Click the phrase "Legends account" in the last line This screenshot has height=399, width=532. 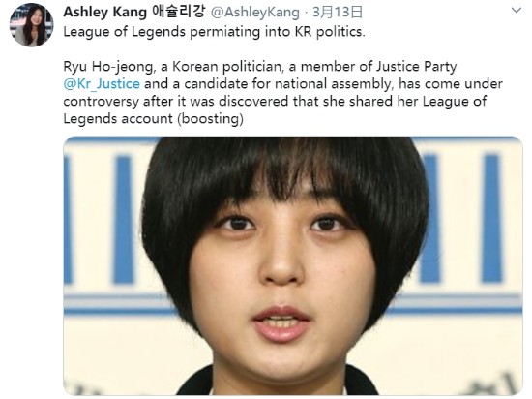click(118, 119)
